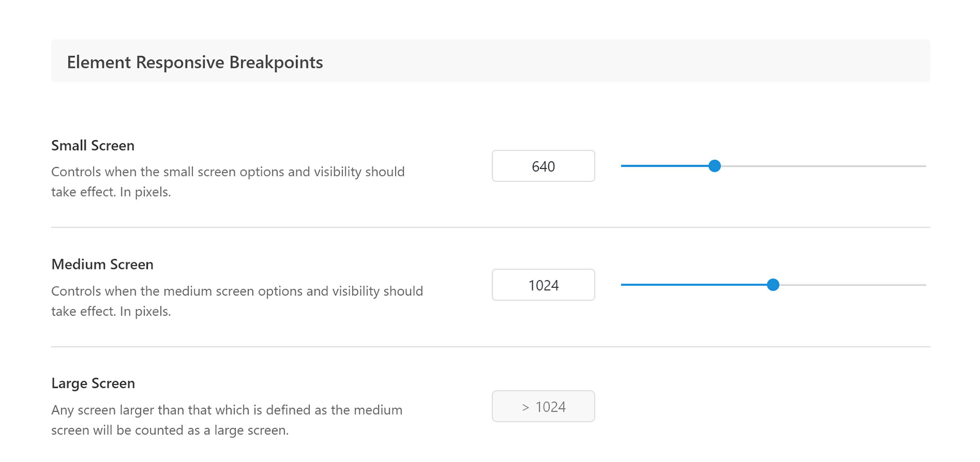The image size is (980, 462).
Task: Focus the Medium Screen 1024 input field
Action: tap(543, 285)
